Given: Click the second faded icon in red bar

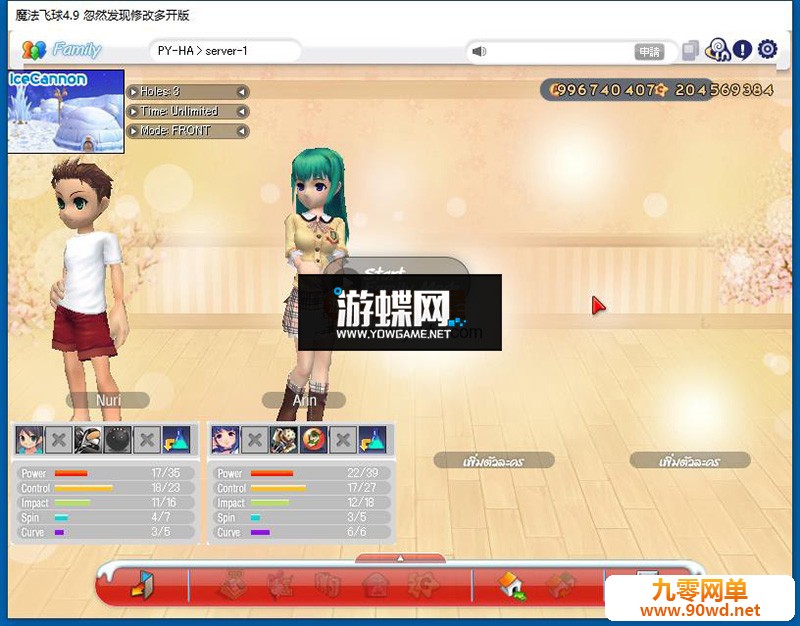Looking at the screenshot, I should pos(281,585).
